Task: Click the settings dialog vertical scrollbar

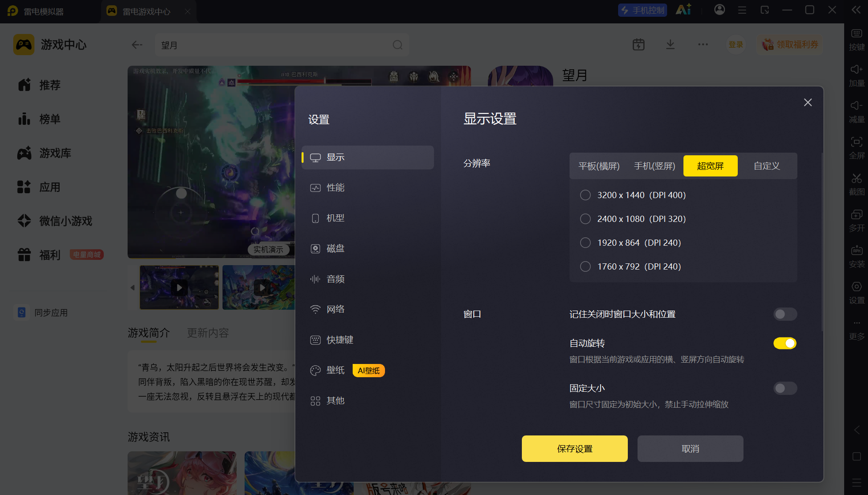Action: pyautogui.click(x=822, y=242)
